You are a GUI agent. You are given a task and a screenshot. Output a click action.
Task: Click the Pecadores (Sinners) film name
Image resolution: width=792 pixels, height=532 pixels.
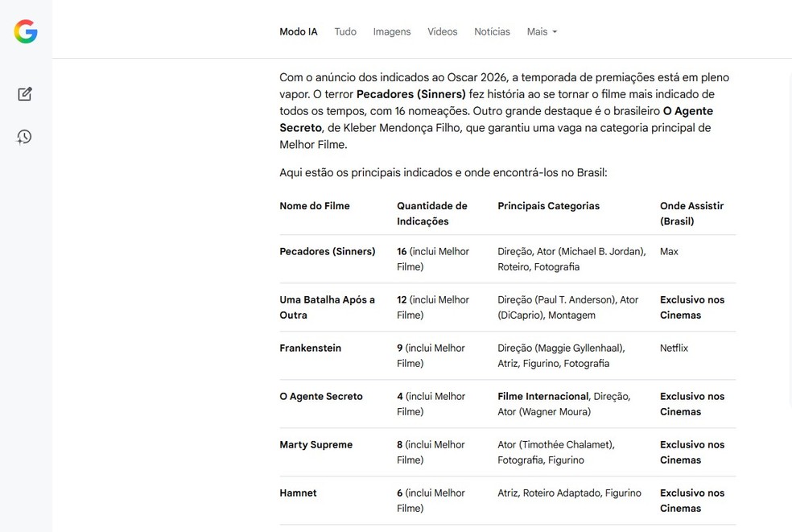pyautogui.click(x=327, y=251)
